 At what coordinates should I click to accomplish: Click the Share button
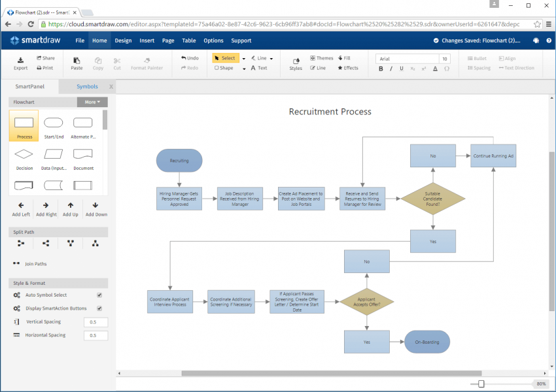(x=46, y=58)
